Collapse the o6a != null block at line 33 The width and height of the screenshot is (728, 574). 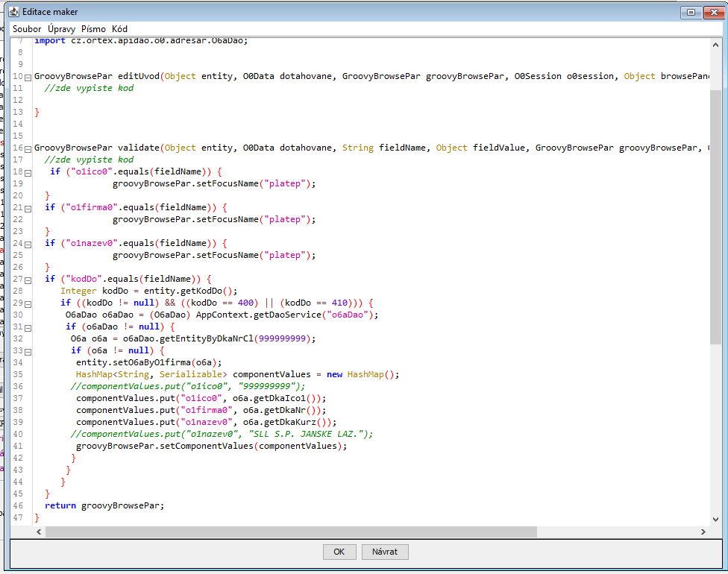(x=28, y=351)
